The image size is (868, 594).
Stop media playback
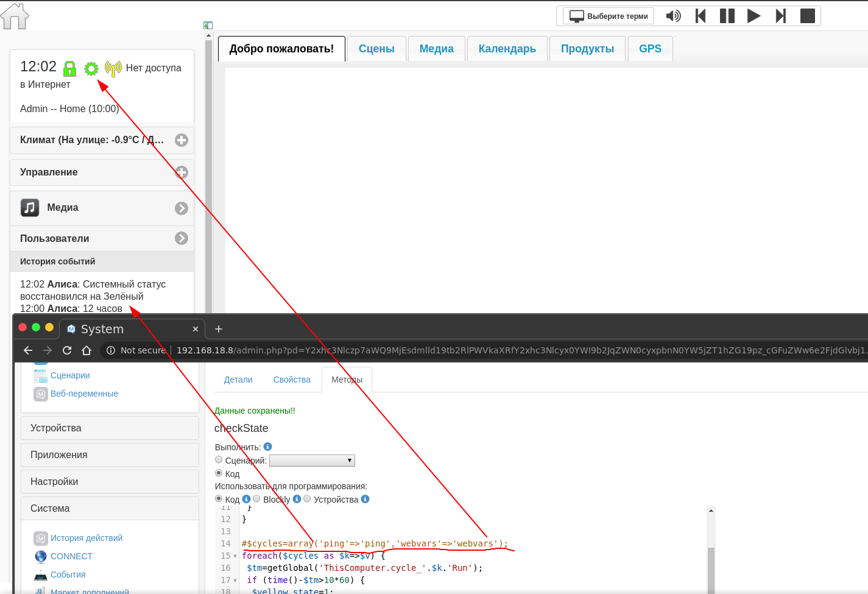tap(807, 16)
